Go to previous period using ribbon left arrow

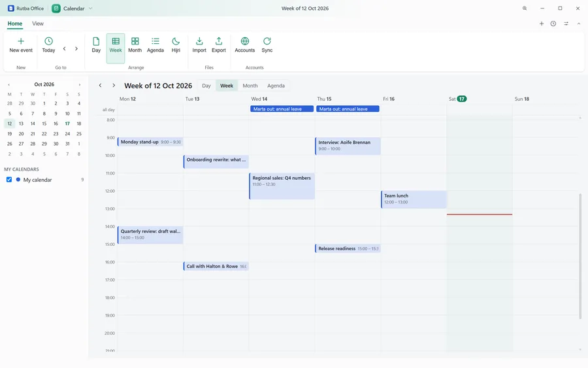pos(65,48)
